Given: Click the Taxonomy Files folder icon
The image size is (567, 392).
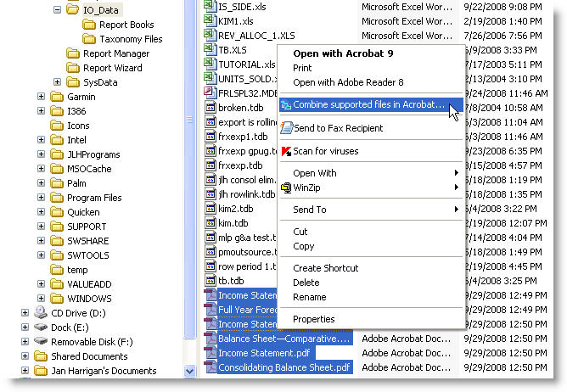Looking at the screenshot, I should pos(88,39).
